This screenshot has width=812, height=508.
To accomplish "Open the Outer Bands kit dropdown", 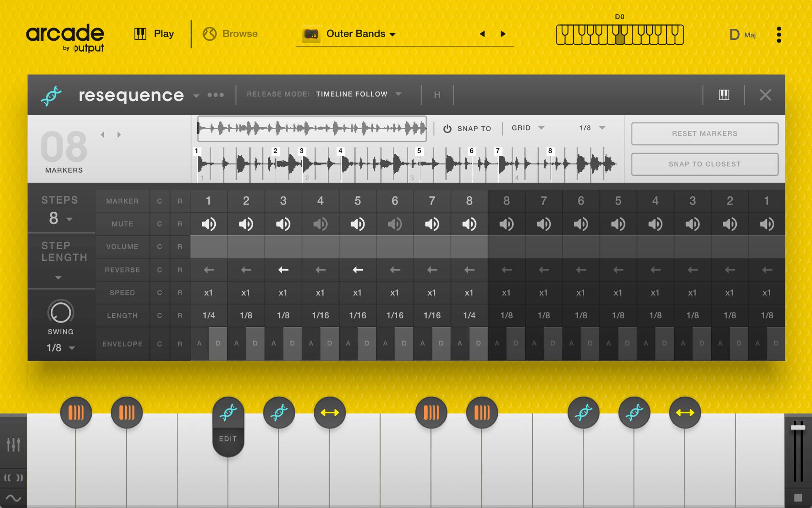I will pos(392,35).
